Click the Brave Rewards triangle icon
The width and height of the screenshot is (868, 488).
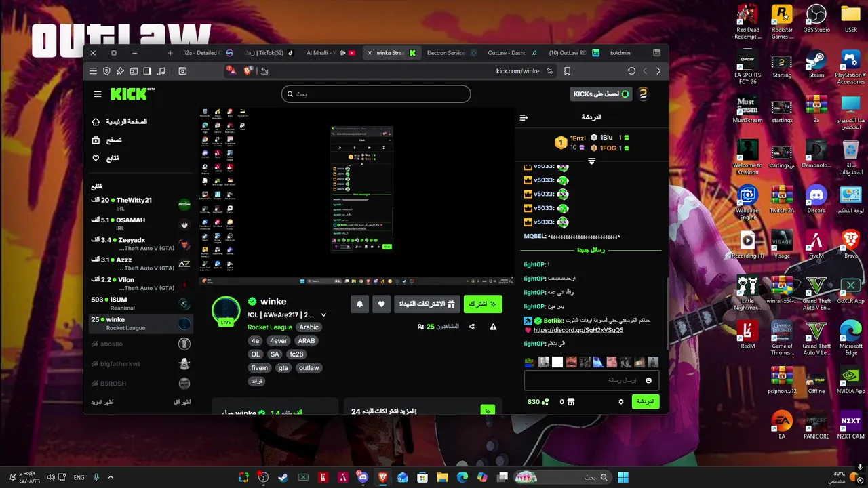pyautogui.click(x=231, y=70)
